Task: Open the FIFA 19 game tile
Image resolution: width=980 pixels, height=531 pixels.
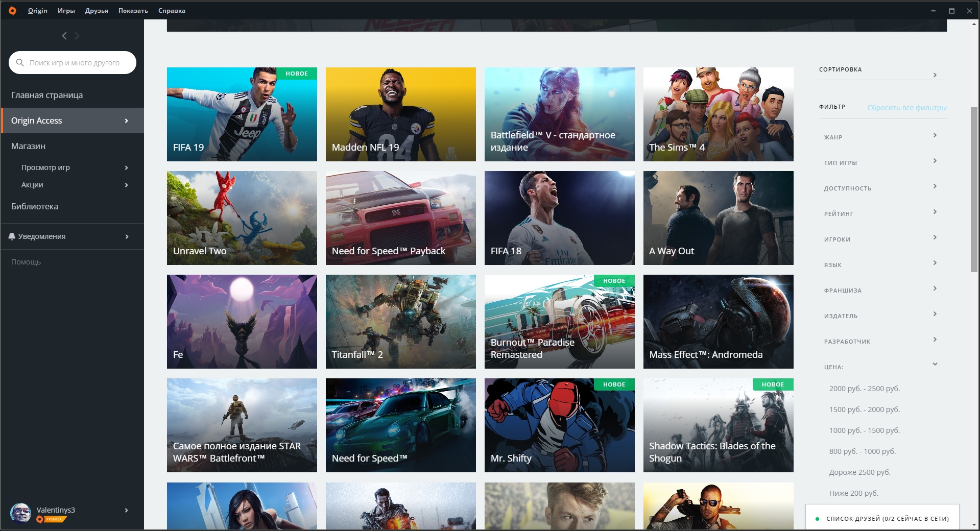Action: (242, 114)
